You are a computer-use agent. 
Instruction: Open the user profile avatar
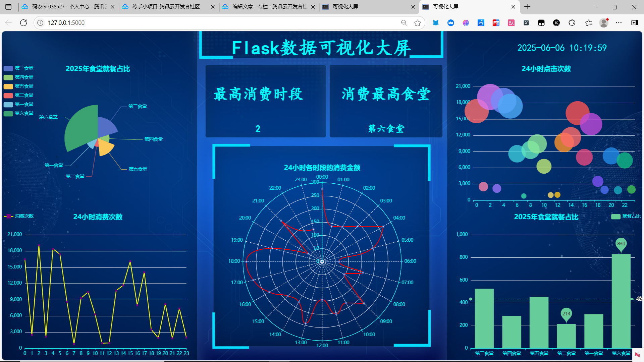[x=604, y=23]
